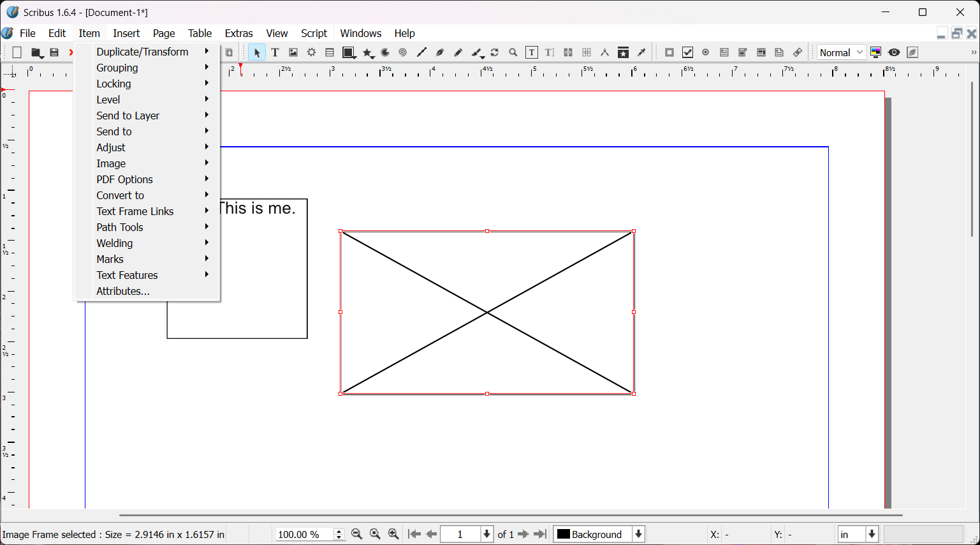This screenshot has height=545, width=980.
Task: Open the Normal preview quality dropdown
Action: 842,53
